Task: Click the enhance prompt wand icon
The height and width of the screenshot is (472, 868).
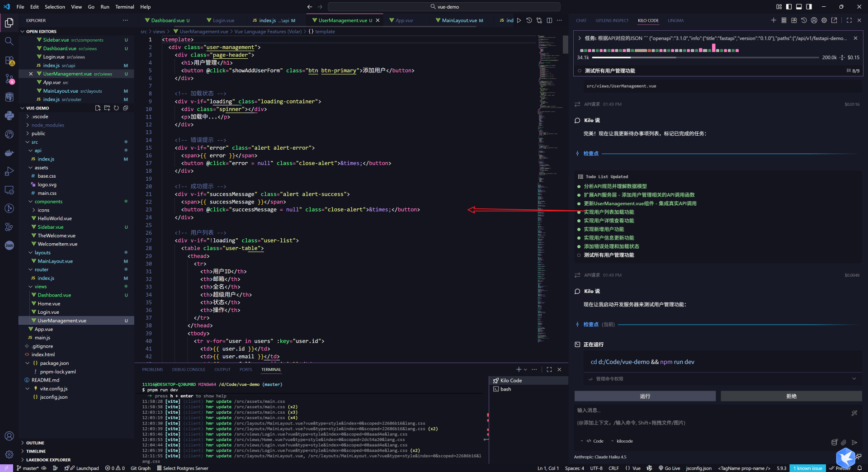Action: point(854,413)
